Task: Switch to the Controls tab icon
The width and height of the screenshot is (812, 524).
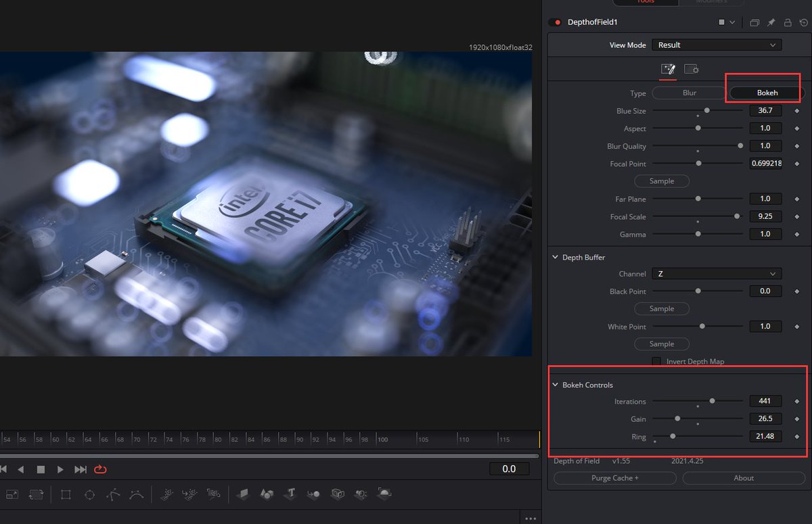Action: point(668,69)
